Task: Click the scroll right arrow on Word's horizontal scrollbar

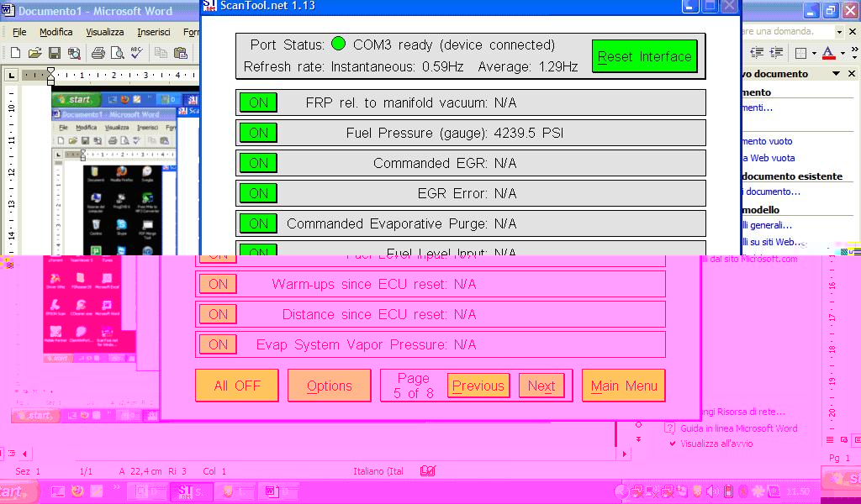Action: pos(624,454)
